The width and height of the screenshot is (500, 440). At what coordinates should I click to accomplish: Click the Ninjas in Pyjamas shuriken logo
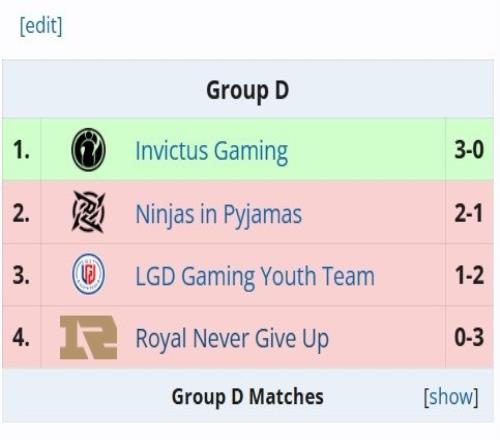point(88,212)
